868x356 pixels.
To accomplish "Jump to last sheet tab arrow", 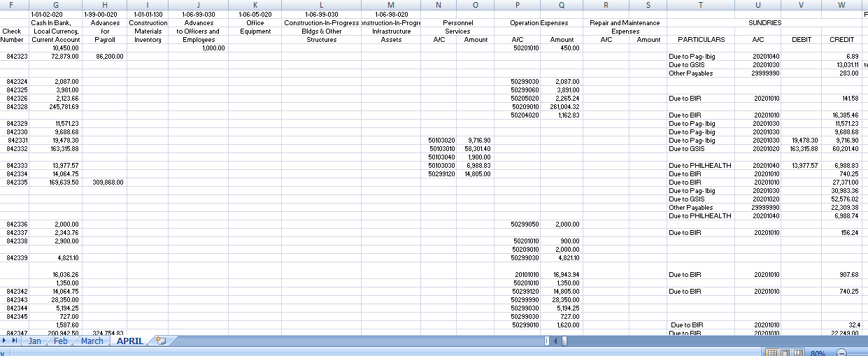I will click(15, 341).
